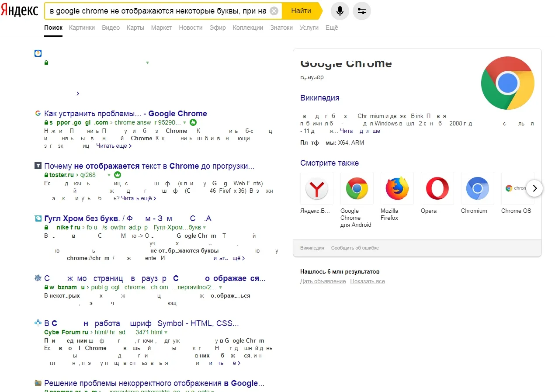Open result 'Гугл Хром без букв'
The image size is (555, 392).
click(x=128, y=219)
